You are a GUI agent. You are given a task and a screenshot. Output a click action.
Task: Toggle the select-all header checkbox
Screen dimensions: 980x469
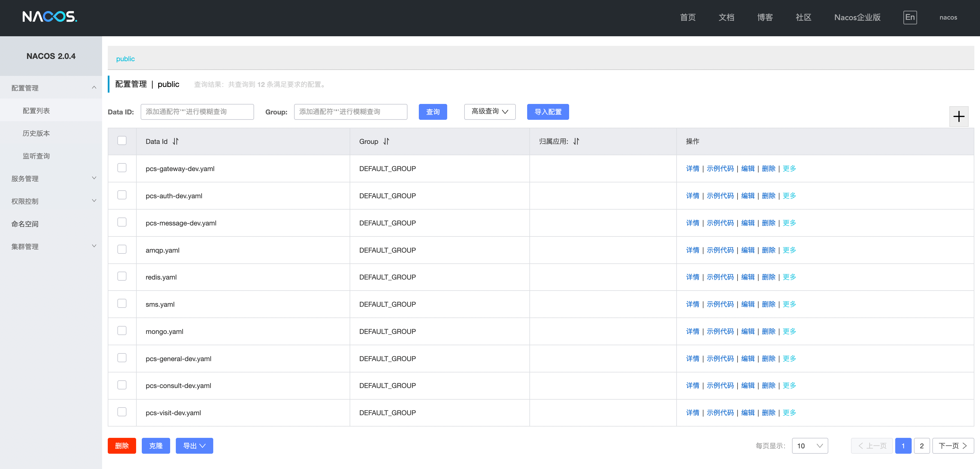pos(122,141)
